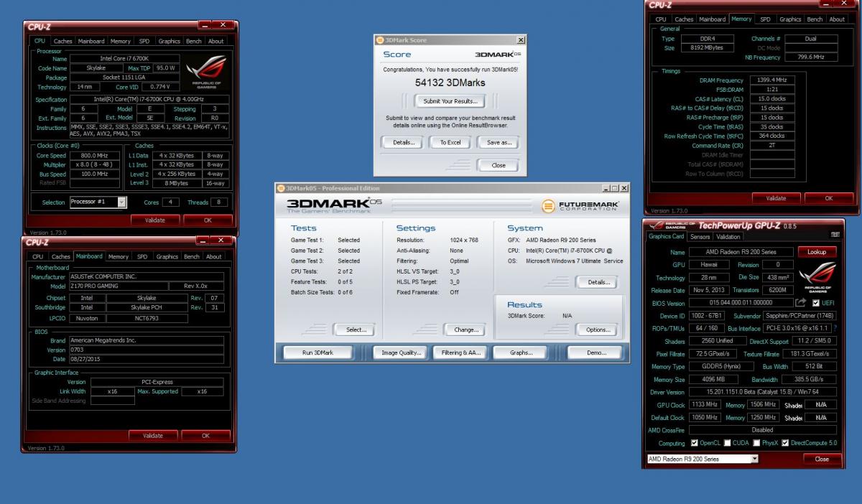This screenshot has height=504, width=862.
Task: Click the Save as button
Action: (x=498, y=142)
